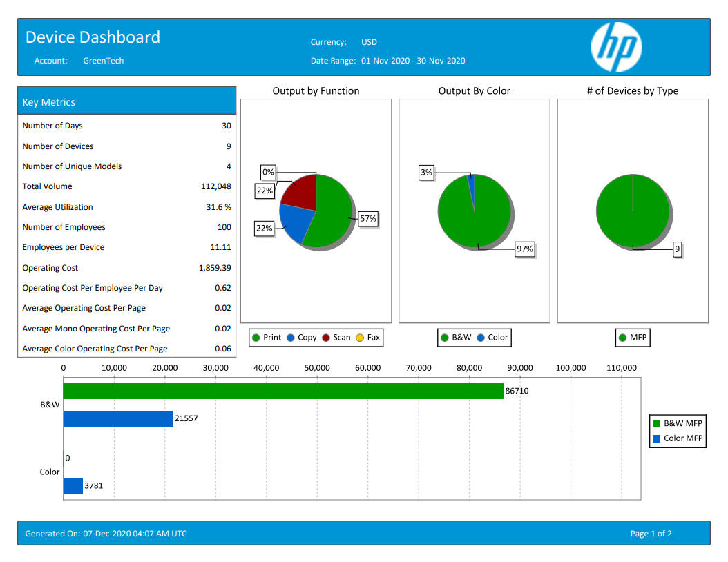Click the Key Metrics panel header
Screen dimensions: 728x562
pos(127,101)
